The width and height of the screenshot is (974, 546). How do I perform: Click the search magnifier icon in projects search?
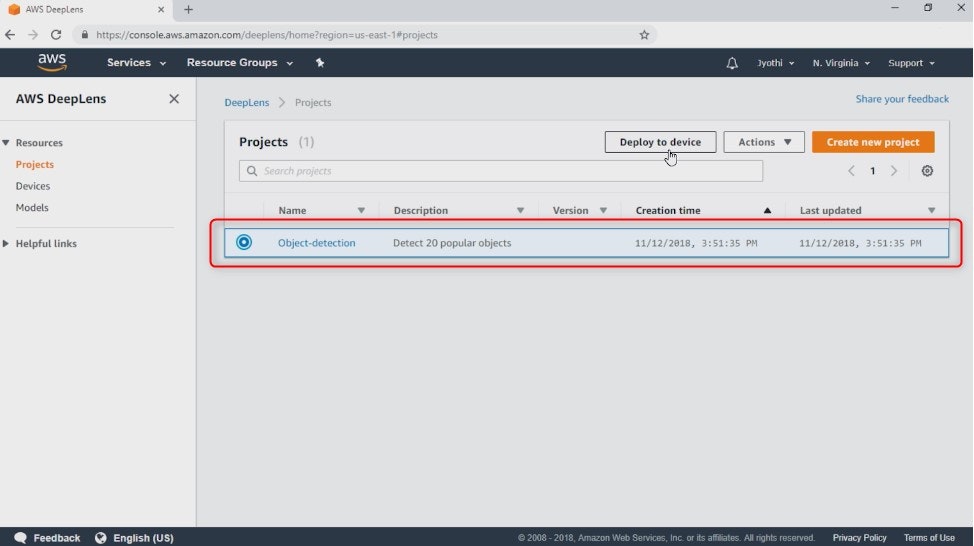pyautogui.click(x=252, y=171)
